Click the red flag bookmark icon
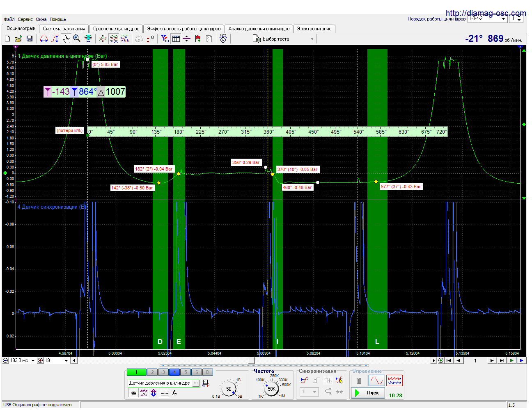The image size is (532, 410). [x=198, y=39]
